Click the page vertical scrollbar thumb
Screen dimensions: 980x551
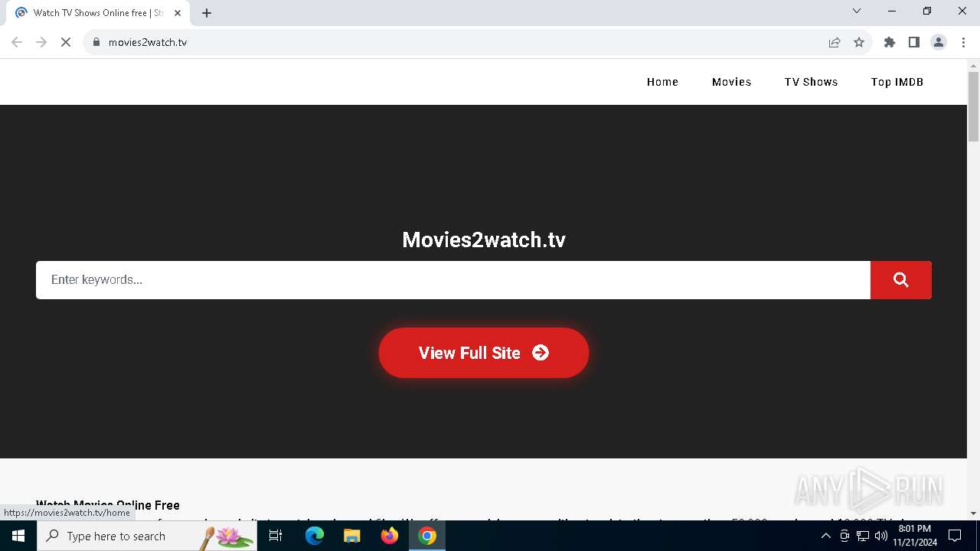[x=973, y=106]
